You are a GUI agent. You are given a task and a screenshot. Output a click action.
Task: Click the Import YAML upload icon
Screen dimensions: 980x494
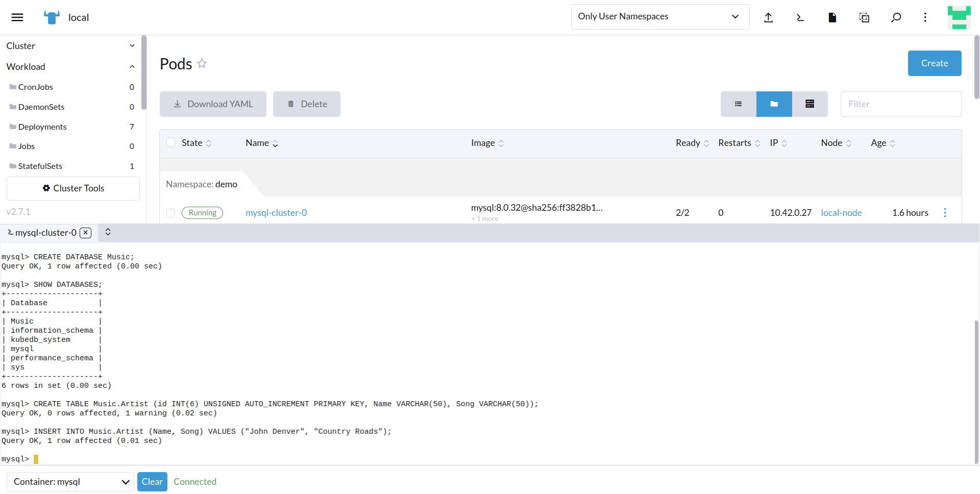[769, 17]
